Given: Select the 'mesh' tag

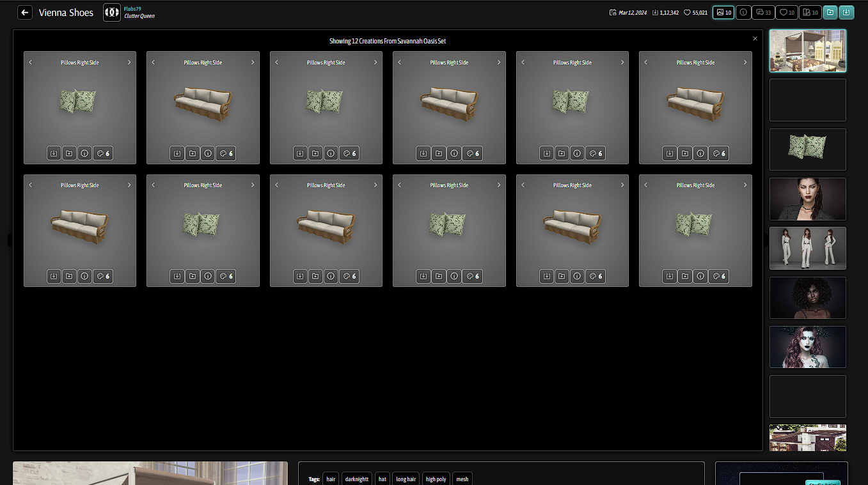Looking at the screenshot, I should (462, 479).
